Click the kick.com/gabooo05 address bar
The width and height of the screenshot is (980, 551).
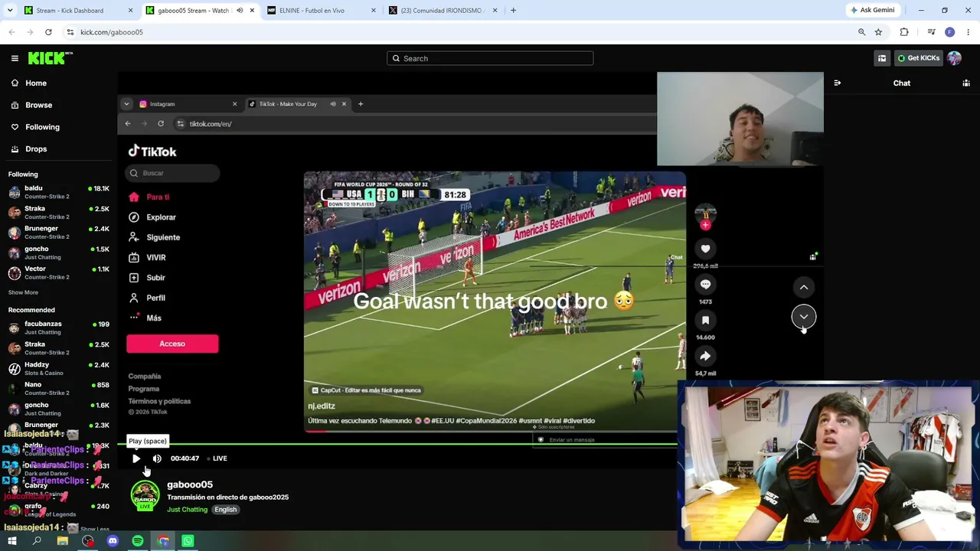click(x=459, y=32)
